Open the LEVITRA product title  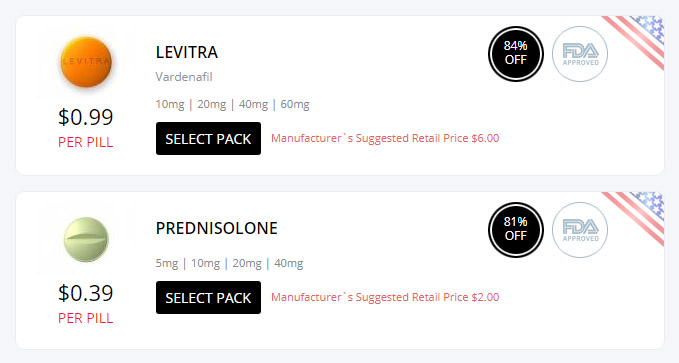point(187,52)
